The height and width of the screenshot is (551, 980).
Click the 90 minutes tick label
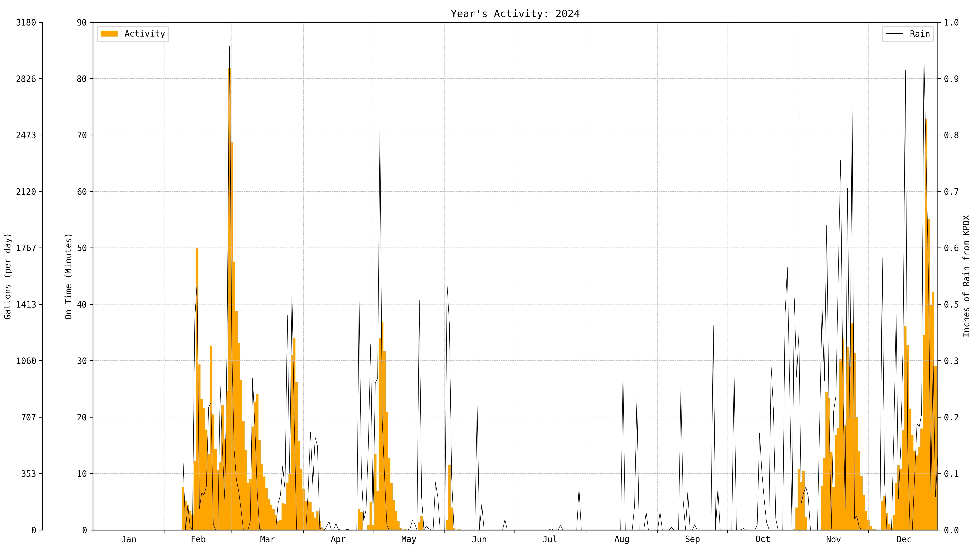[82, 23]
